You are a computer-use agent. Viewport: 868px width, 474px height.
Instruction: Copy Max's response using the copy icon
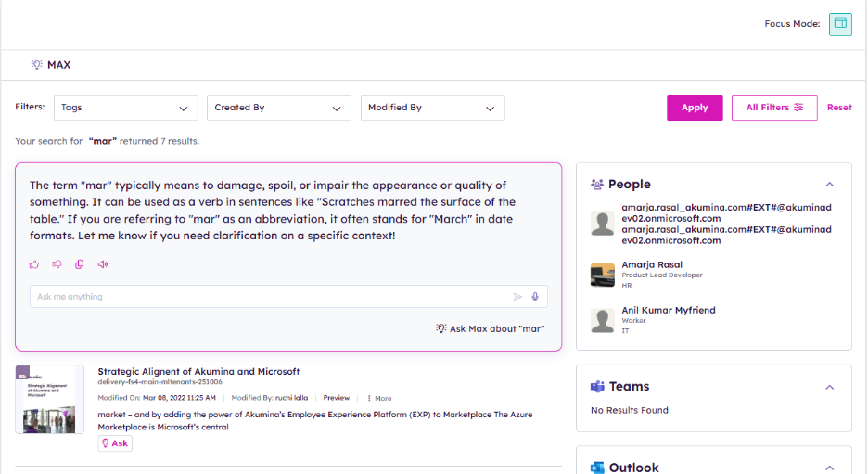coord(79,264)
